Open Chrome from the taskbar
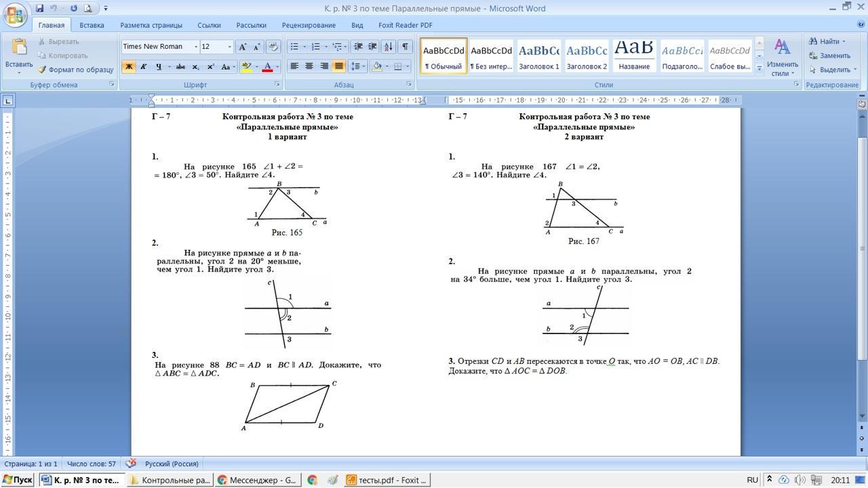The image size is (868, 488). click(312, 480)
